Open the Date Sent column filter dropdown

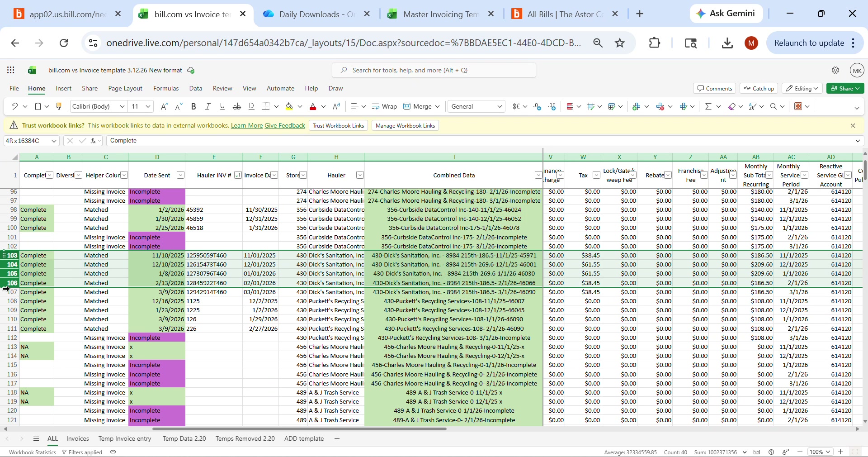(x=180, y=175)
